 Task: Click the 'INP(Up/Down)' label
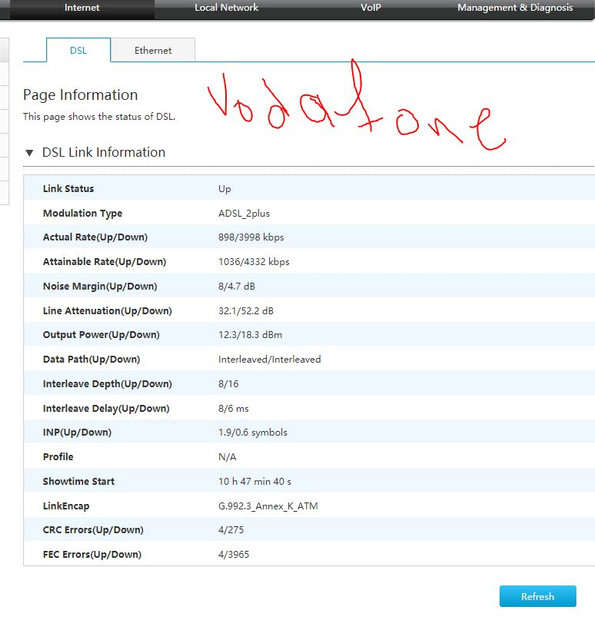coord(77,432)
